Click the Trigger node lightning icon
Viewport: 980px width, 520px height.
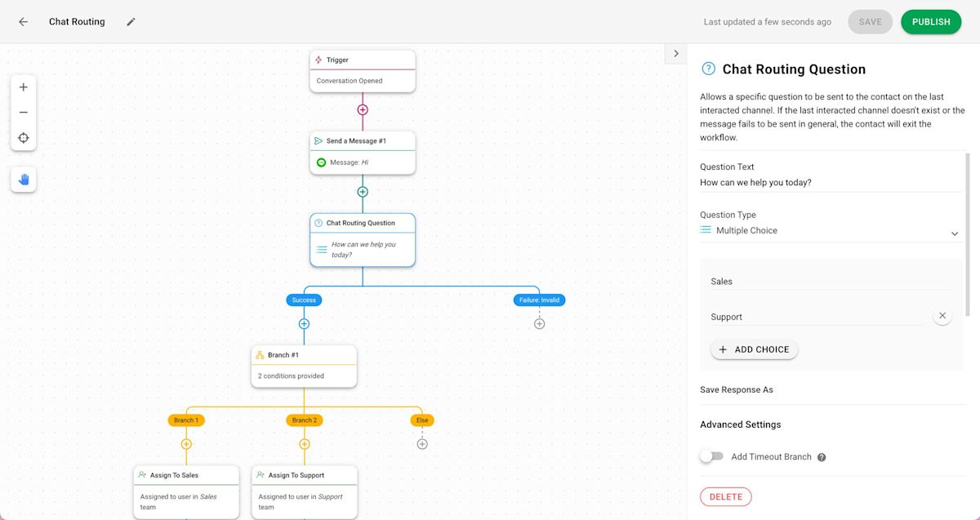tap(318, 60)
